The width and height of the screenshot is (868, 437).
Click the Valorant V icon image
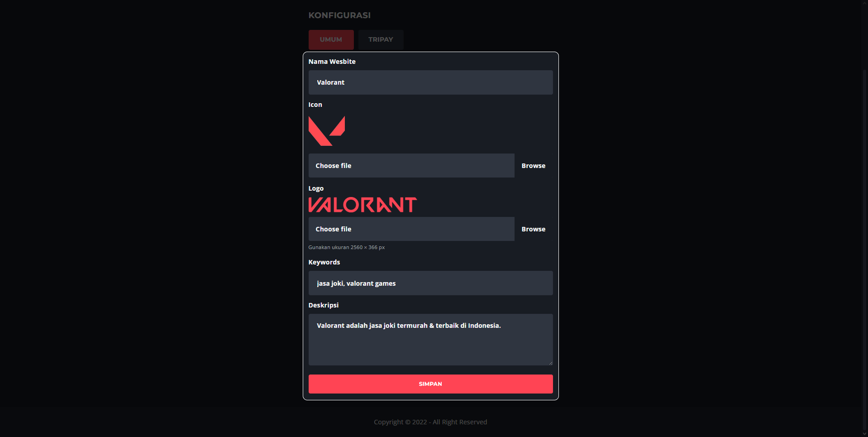point(326,131)
